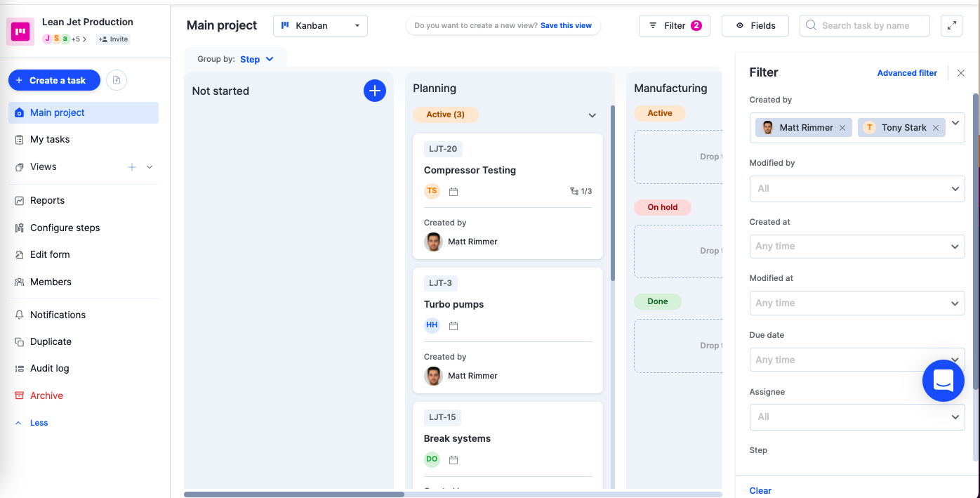Screen dimensions: 980x498
Task: Open the LJT-15 task ID tag
Action: (443, 417)
